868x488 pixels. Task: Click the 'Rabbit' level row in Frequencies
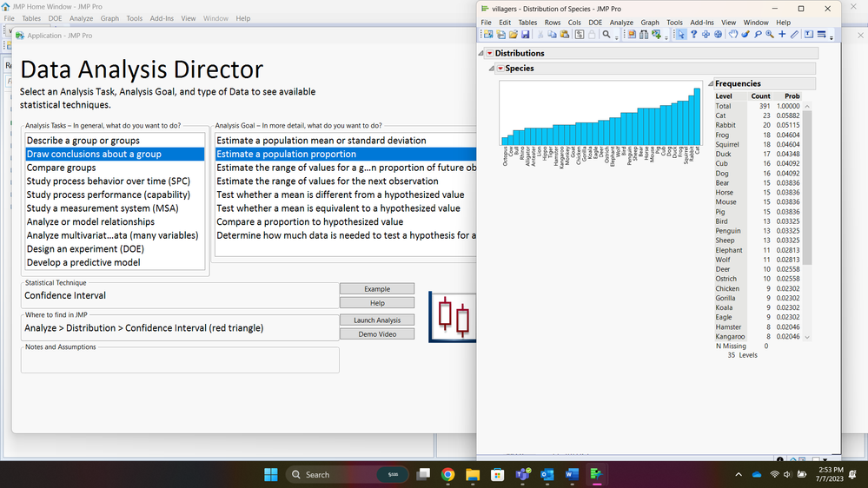(758, 125)
